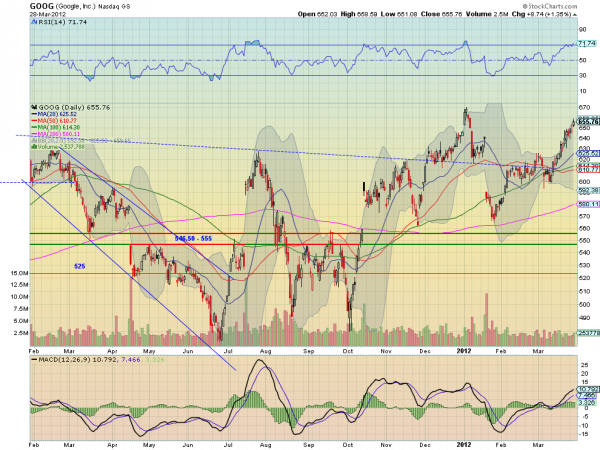Image resolution: width=600 pixels, height=450 pixels.
Task: Click the RSI(14) 71.74 legend label
Action: [62, 22]
